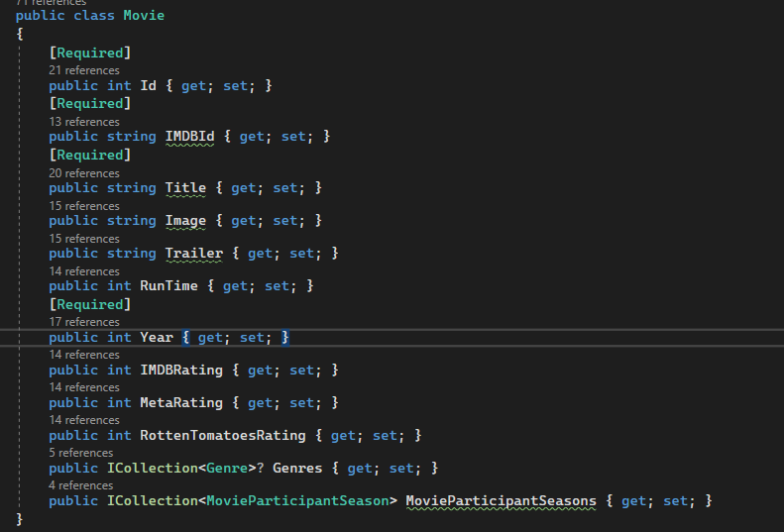Click the "class" keyword in the declaration
784x532 pixels.
pos(94,16)
